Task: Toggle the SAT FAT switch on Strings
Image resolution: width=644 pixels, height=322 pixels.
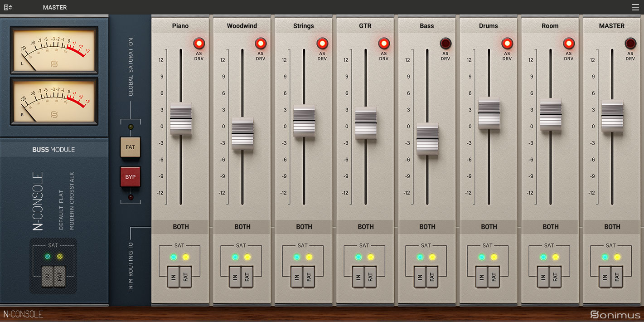Action: (x=309, y=277)
